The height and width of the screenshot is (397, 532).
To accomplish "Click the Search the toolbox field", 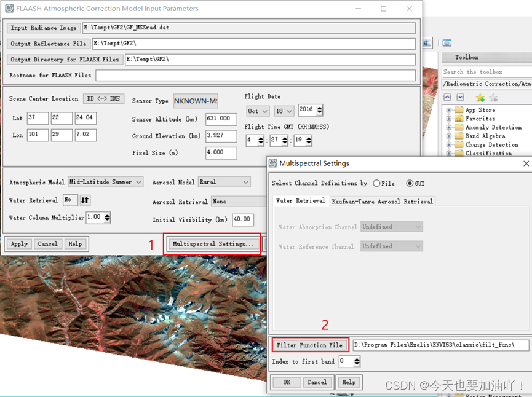I will click(x=487, y=72).
